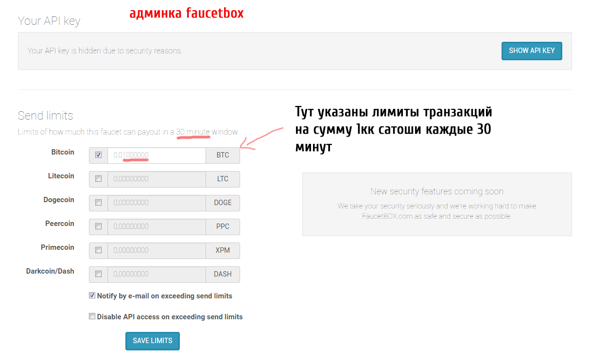Tick the Primecoin limit checkbox
Viewport: 590px width, 364px height.
tap(99, 250)
